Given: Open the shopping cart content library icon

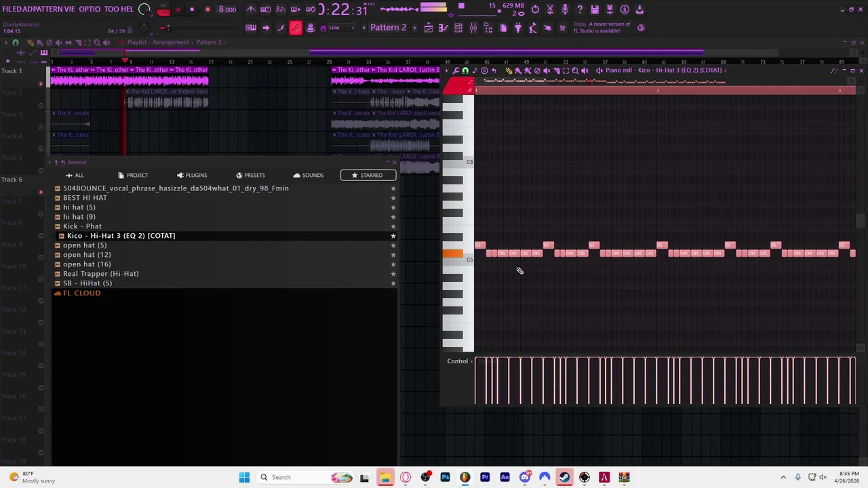Looking at the screenshot, I should pyautogui.click(x=562, y=28).
